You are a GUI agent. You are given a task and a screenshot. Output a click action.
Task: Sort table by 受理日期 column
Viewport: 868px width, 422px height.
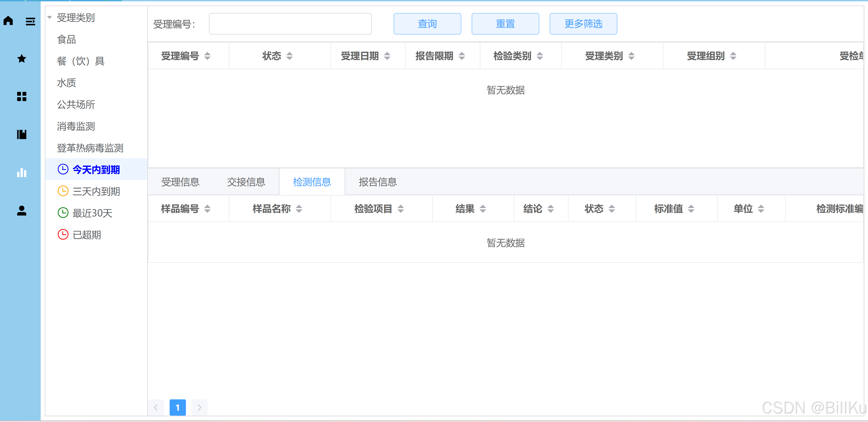pyautogui.click(x=387, y=56)
